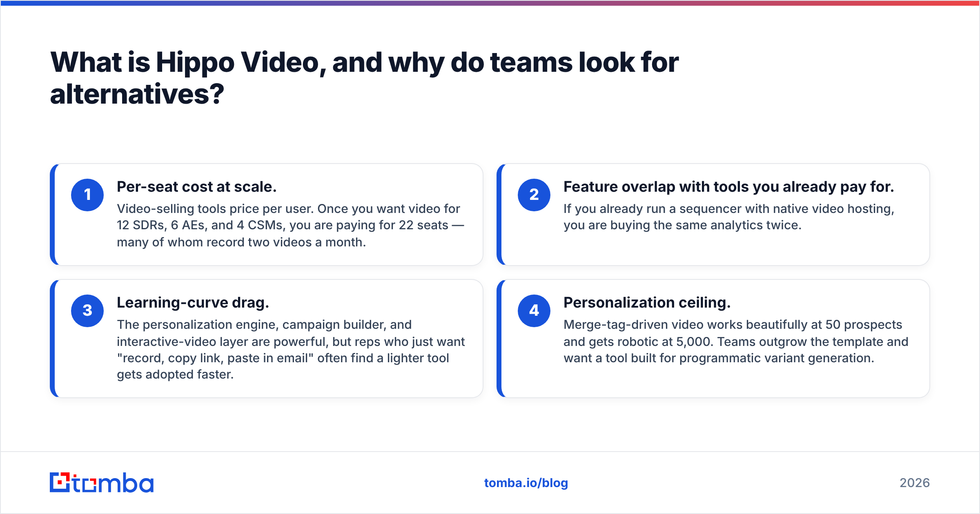Click the "2026" year text

tap(915, 483)
